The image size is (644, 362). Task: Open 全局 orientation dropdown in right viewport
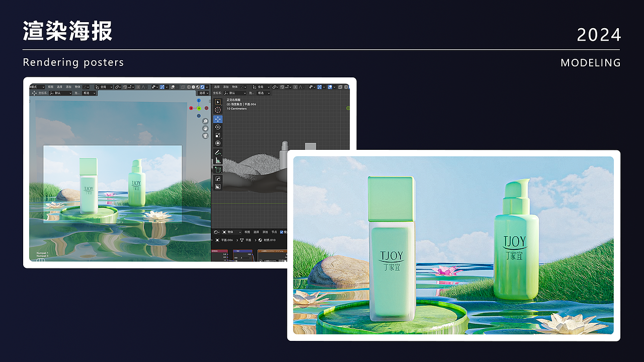click(x=262, y=87)
